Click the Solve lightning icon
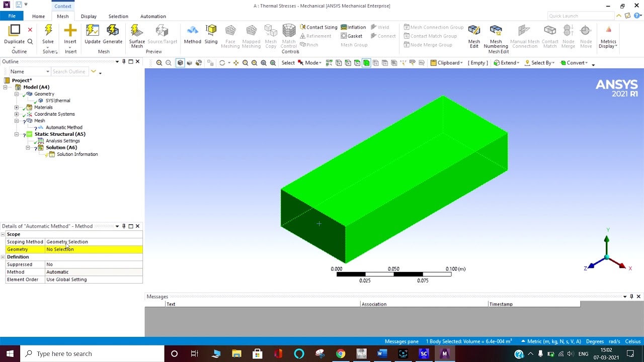This screenshot has height=362, width=644. pos(48,30)
